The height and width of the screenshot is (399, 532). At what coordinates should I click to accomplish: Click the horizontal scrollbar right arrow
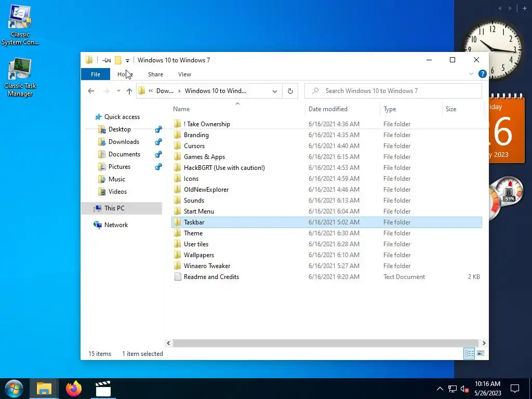[x=484, y=343]
